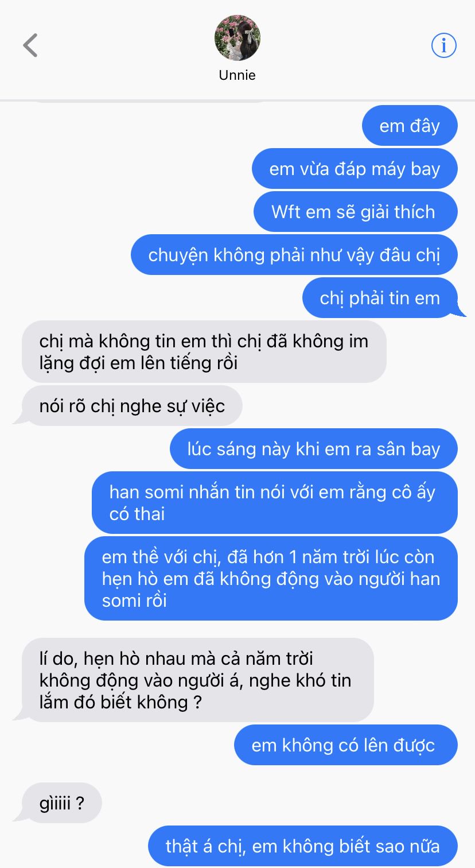Select the gray 'chị mà không tin em' message
The image size is (475, 868).
click(x=204, y=352)
